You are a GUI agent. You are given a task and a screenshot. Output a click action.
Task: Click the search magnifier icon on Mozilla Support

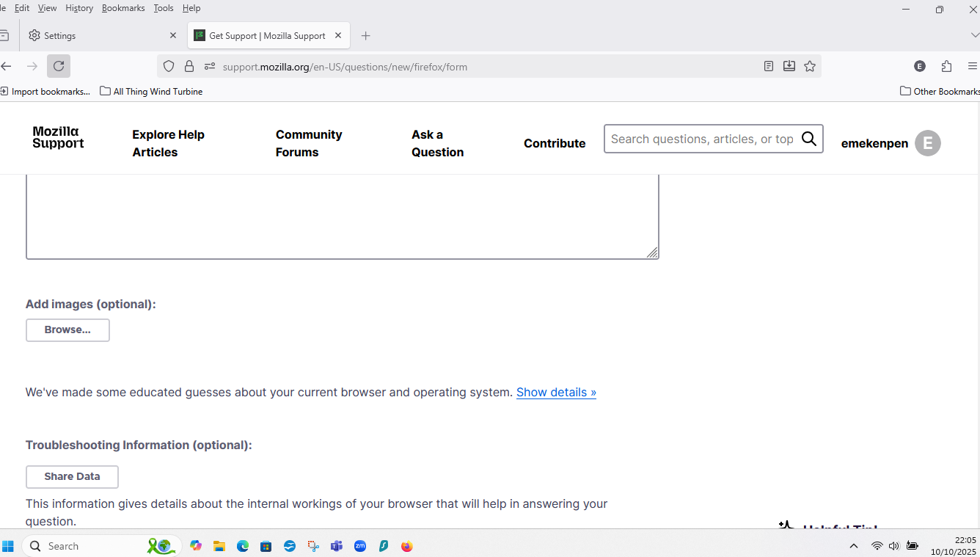coord(809,139)
